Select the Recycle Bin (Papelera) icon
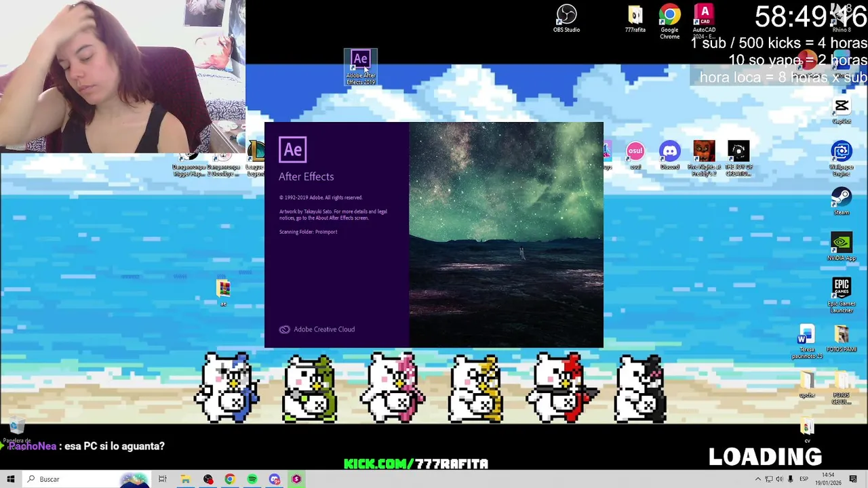 point(16,432)
